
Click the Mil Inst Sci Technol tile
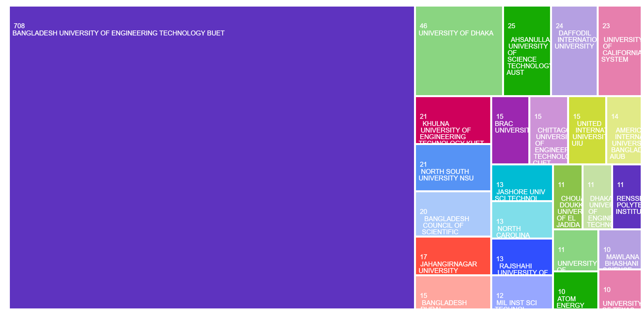[522, 292]
